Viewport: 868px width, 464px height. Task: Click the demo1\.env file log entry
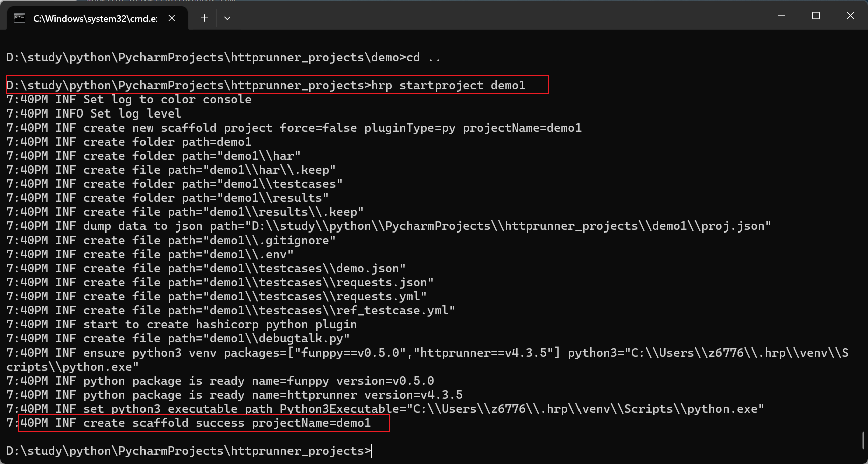point(151,254)
